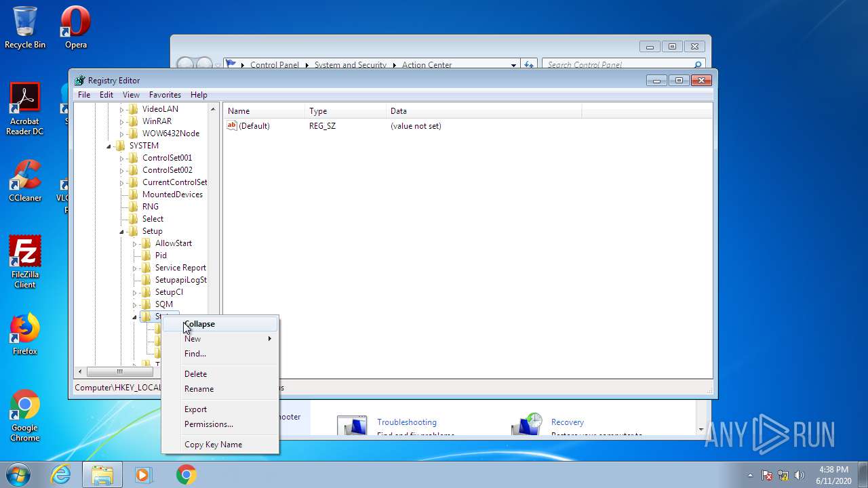Click the Search Control Panel field

point(624,65)
